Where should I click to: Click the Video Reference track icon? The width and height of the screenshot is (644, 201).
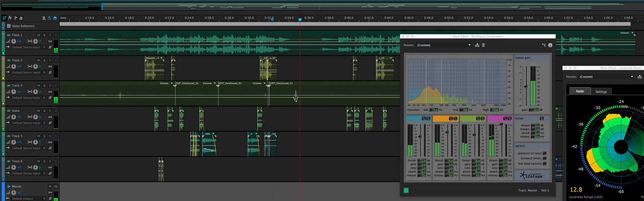coord(9,25)
